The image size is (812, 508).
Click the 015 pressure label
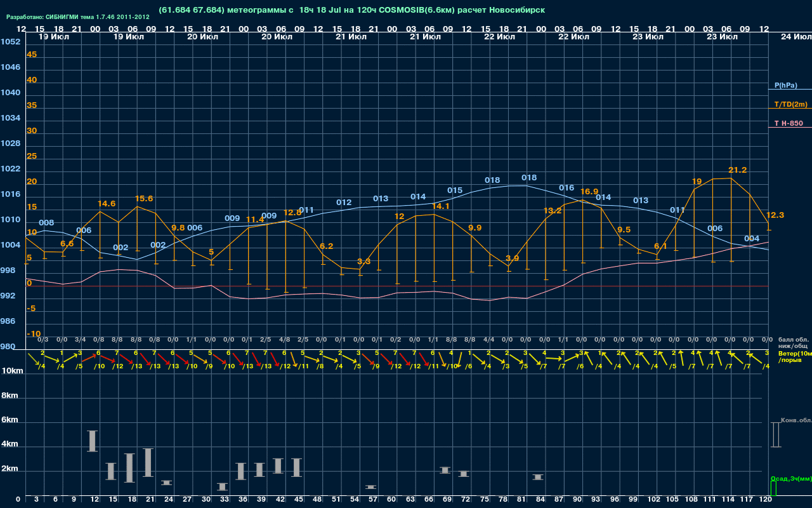[455, 190]
